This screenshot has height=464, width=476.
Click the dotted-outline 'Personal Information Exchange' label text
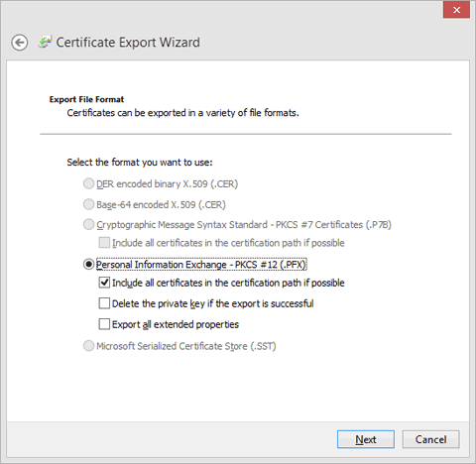tap(201, 265)
